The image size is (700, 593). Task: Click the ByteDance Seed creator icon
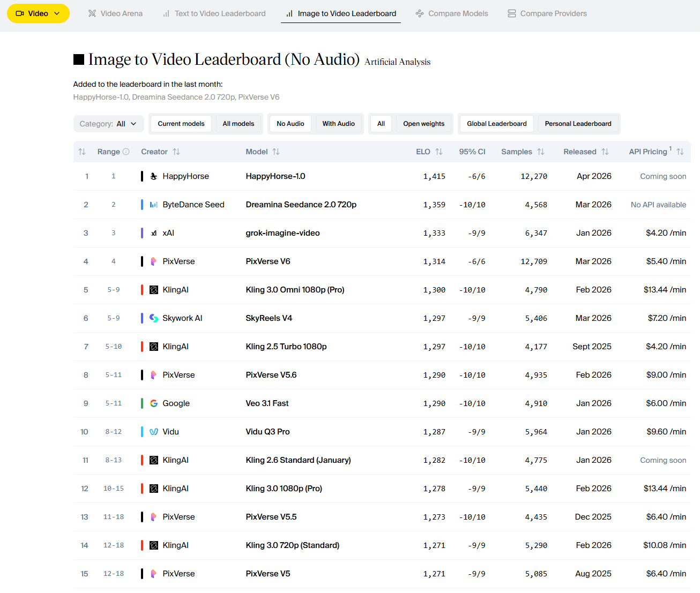[x=153, y=204]
